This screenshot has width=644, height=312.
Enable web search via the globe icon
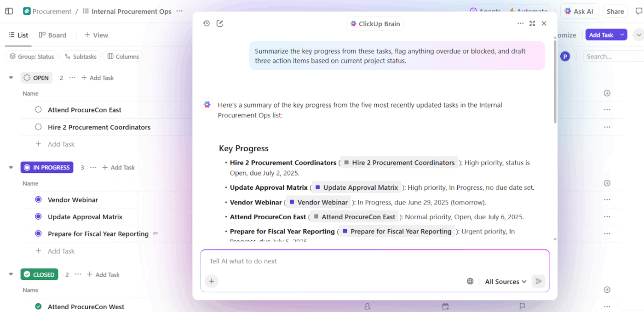470,281
